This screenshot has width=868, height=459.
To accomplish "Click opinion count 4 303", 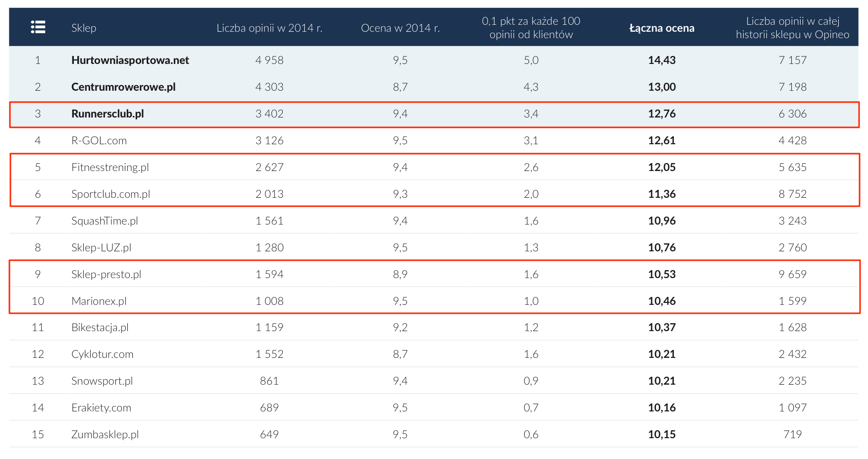I will pos(270,87).
